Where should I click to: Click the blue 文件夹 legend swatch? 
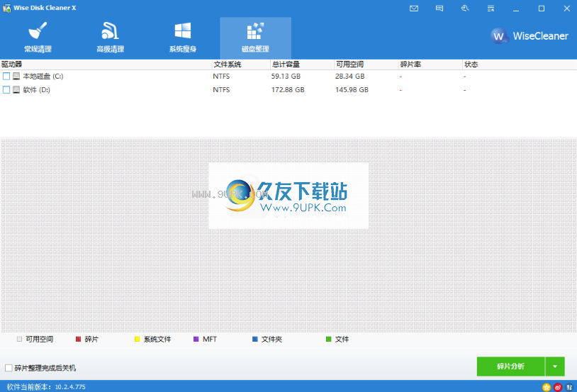point(255,339)
